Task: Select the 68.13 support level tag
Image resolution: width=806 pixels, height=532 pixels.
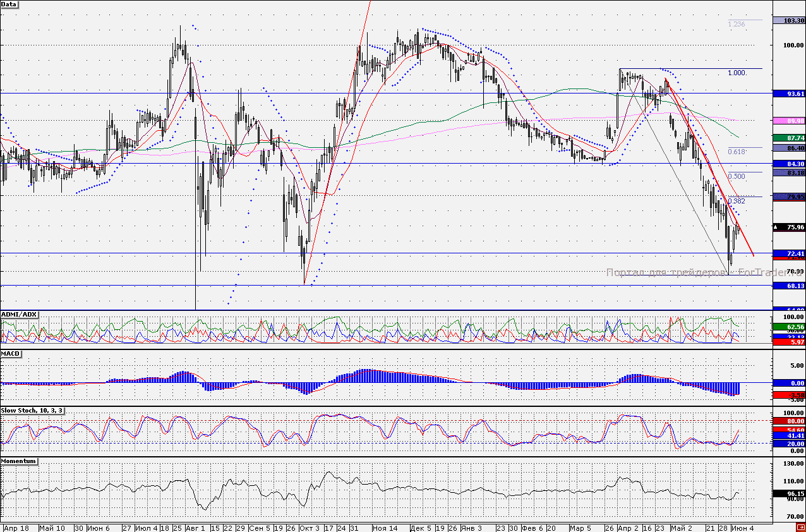Action: coord(793,286)
